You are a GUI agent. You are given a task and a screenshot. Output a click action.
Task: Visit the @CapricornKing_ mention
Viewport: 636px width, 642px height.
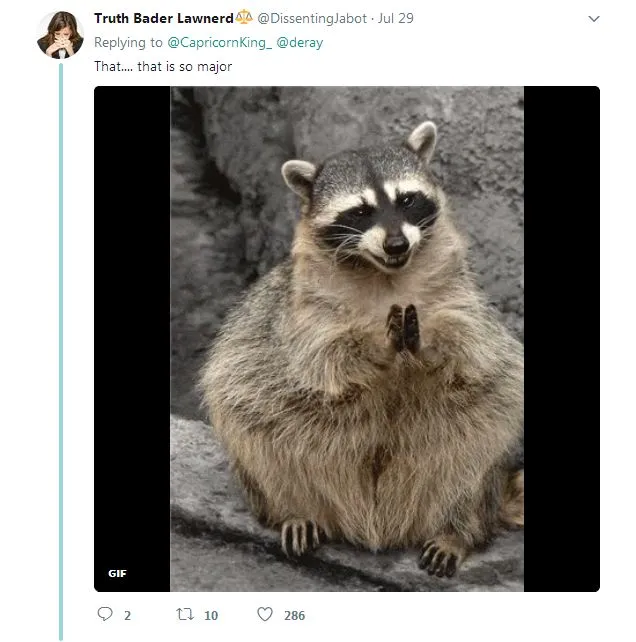pyautogui.click(x=220, y=43)
